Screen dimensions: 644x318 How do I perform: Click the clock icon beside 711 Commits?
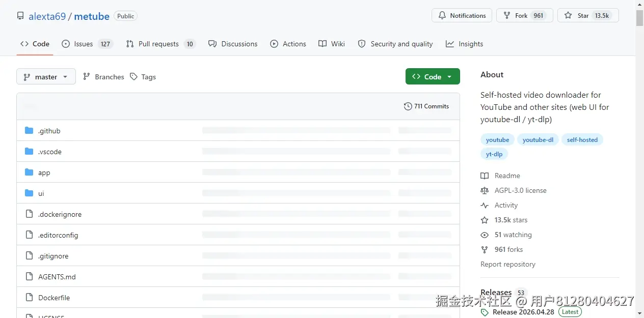pos(408,106)
